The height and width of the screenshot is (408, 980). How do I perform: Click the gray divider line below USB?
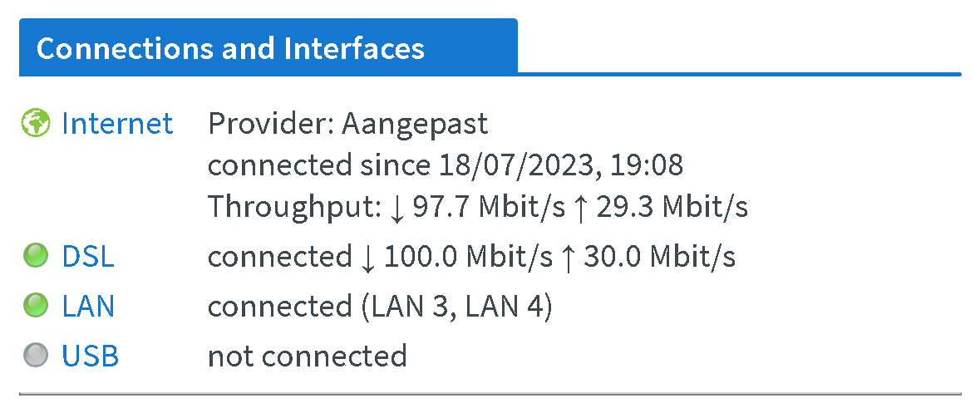tap(490, 393)
